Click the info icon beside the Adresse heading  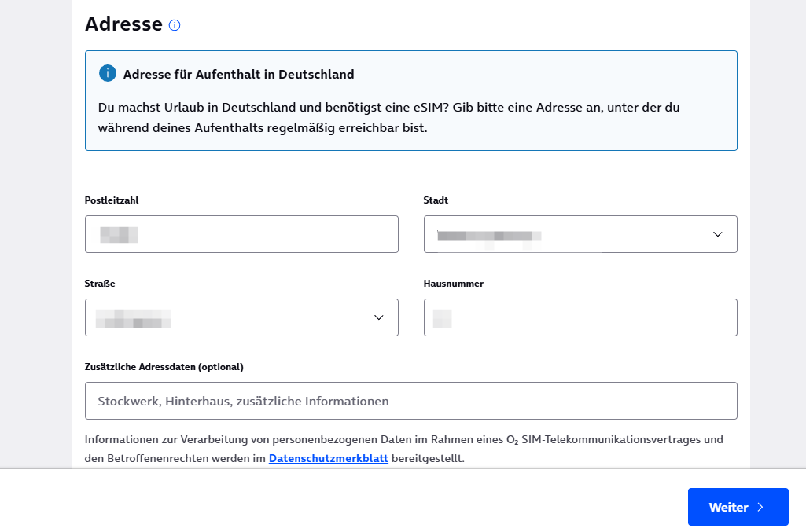tap(175, 25)
